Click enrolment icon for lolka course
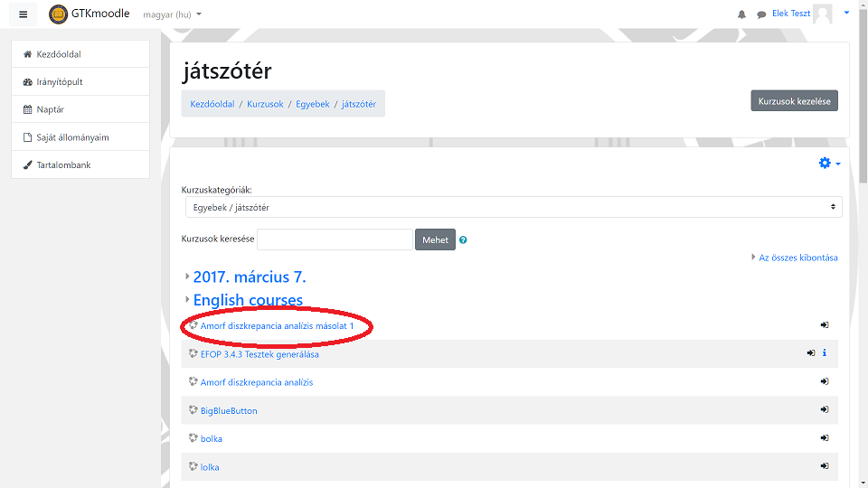868x488 pixels. click(x=825, y=466)
